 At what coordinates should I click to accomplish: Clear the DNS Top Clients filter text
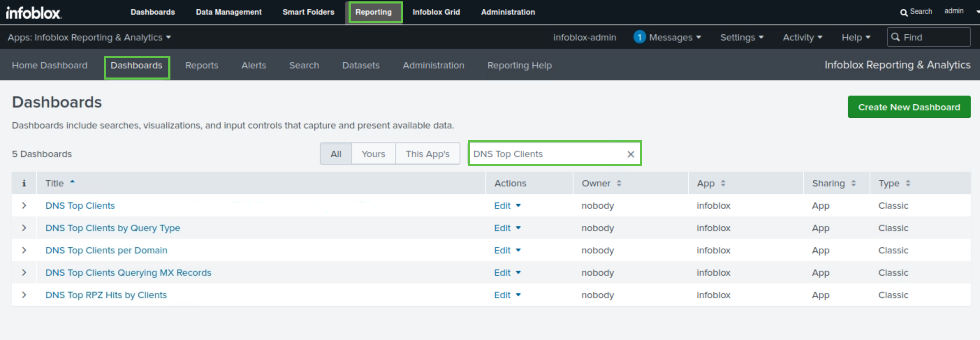[631, 154]
